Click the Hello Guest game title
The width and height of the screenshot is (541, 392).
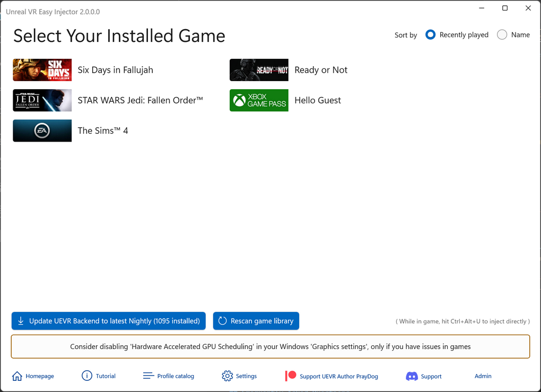point(318,100)
